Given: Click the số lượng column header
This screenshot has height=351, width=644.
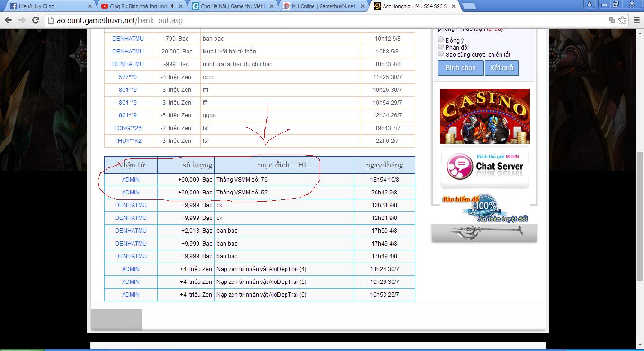Looking at the screenshot, I should click(186, 165).
